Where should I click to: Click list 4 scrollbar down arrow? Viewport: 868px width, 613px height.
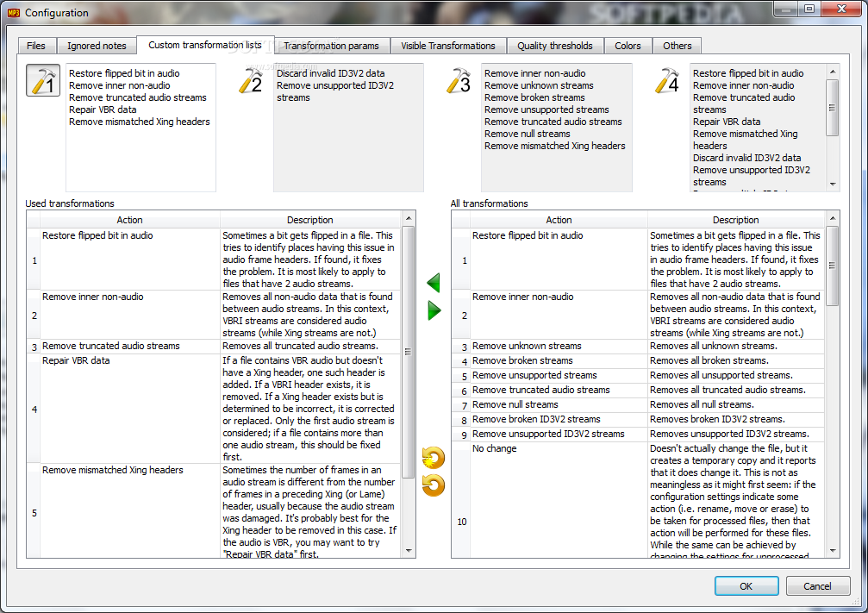pos(833,185)
